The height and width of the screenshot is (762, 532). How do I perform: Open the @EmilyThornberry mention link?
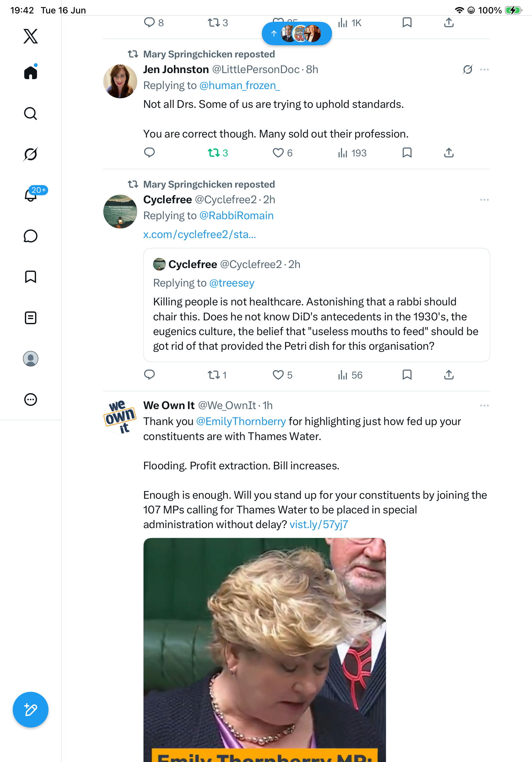coord(241,421)
